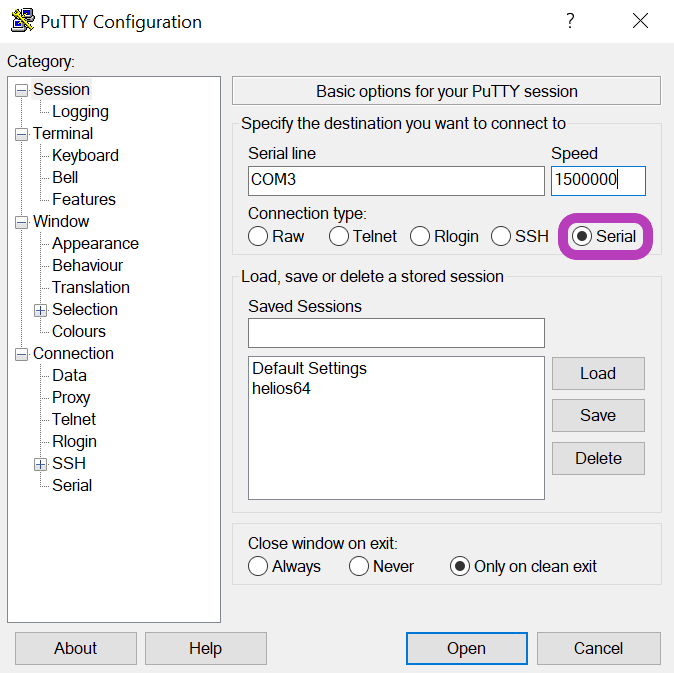Load the selected saved session
674x673 pixels.
click(598, 373)
